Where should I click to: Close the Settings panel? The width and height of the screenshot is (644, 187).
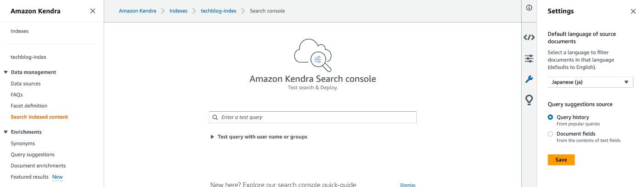pos(633,11)
